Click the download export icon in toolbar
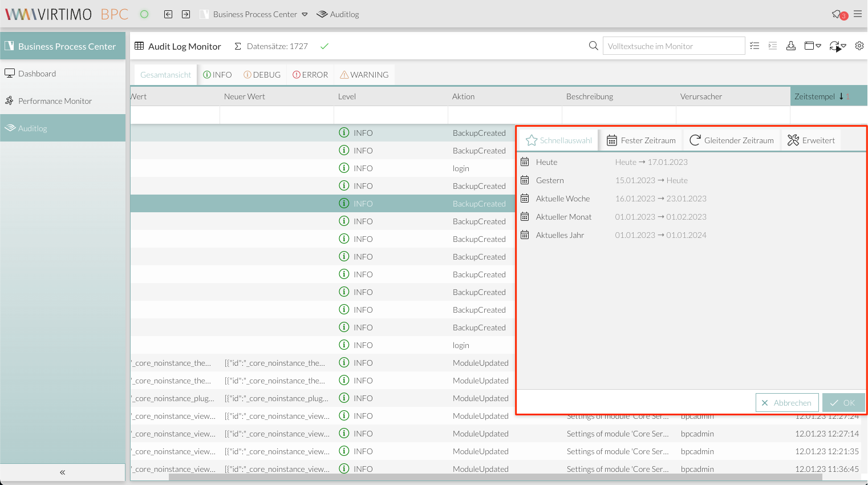 [791, 46]
